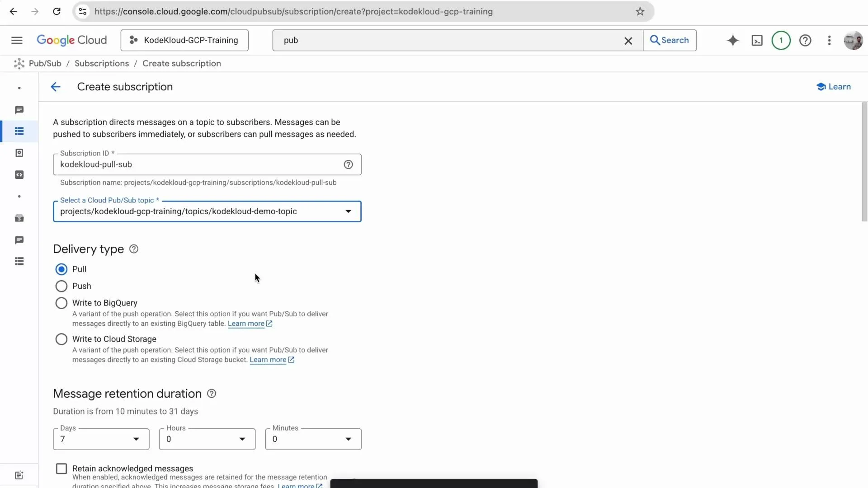The width and height of the screenshot is (868, 488).
Task: Show Message retention duration help tooltip
Action: (x=212, y=394)
